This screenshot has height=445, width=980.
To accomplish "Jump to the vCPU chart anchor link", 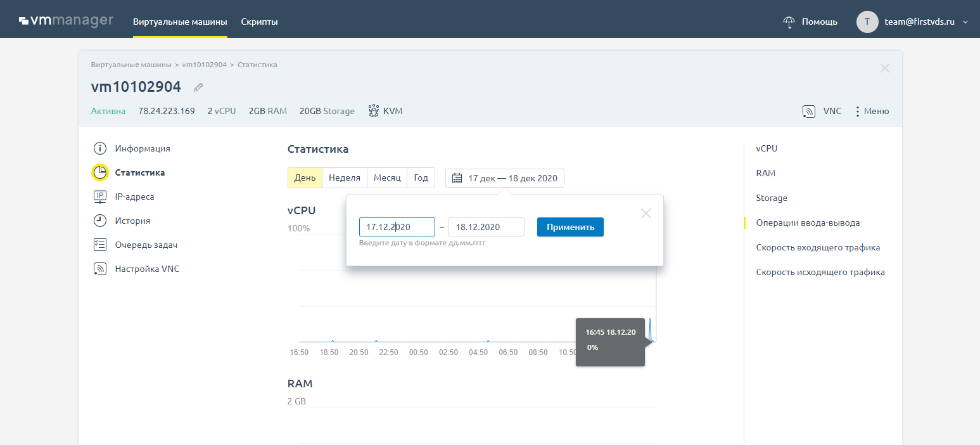I will click(x=767, y=148).
